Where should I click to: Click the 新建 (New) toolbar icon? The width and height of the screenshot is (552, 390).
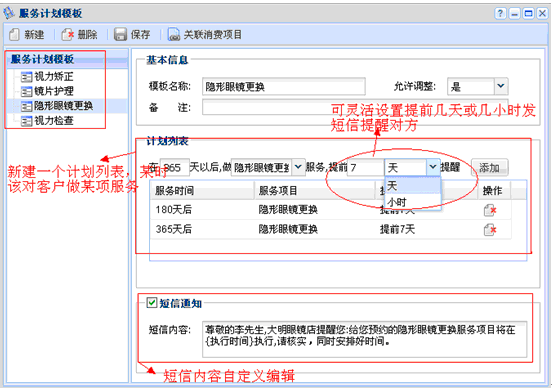tap(14, 34)
